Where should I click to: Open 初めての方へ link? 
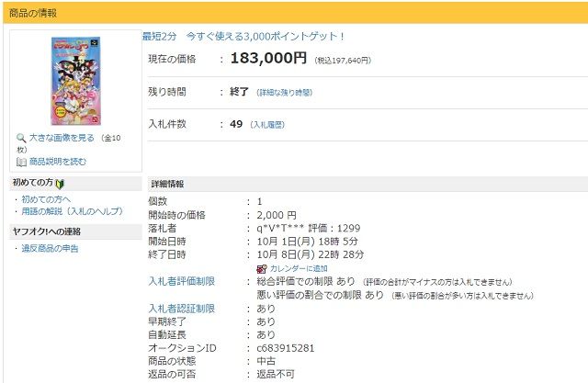pyautogui.click(x=46, y=199)
